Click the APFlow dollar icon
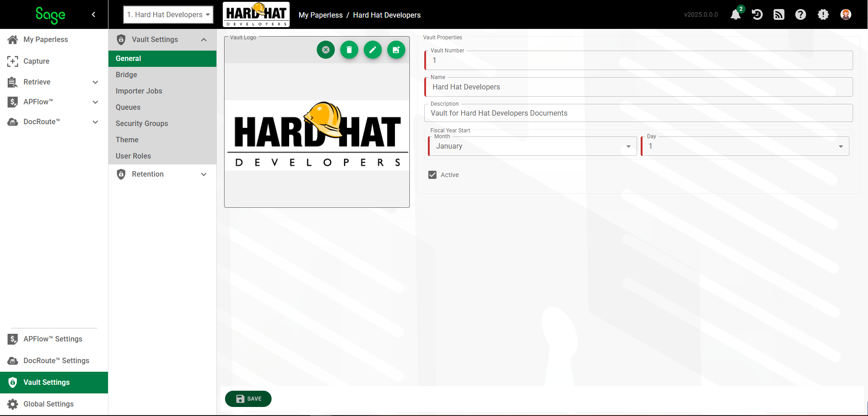 pyautogui.click(x=13, y=102)
